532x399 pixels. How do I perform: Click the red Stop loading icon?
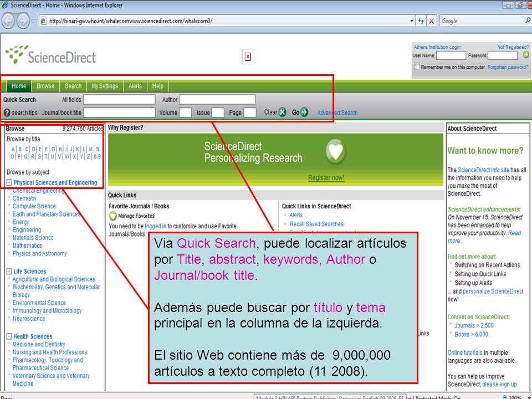[x=431, y=21]
